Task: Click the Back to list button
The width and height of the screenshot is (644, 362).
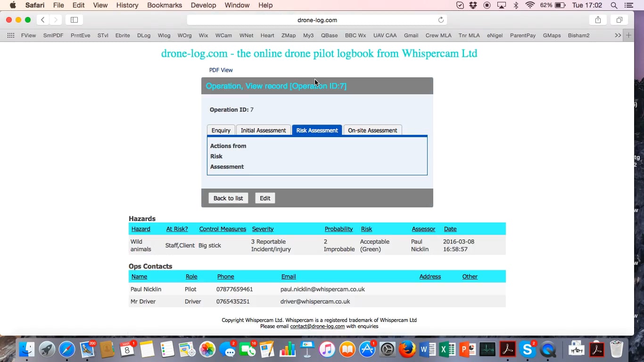Action: click(228, 198)
